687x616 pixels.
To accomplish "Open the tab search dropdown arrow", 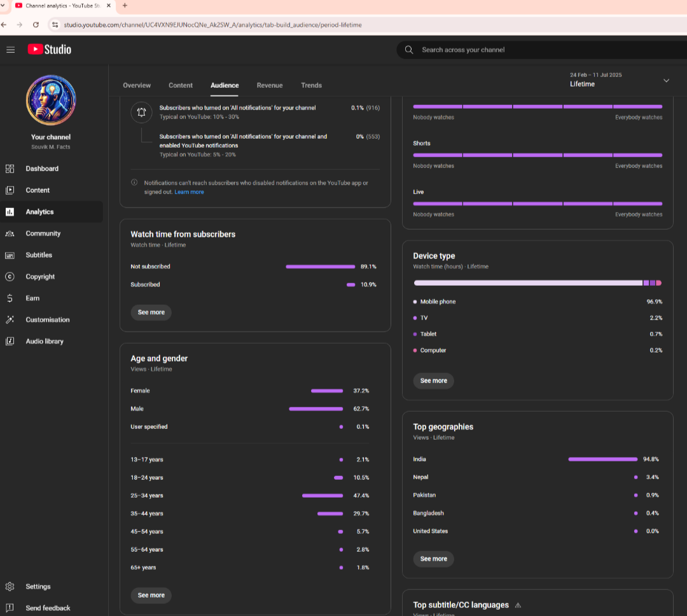I will (x=3, y=6).
